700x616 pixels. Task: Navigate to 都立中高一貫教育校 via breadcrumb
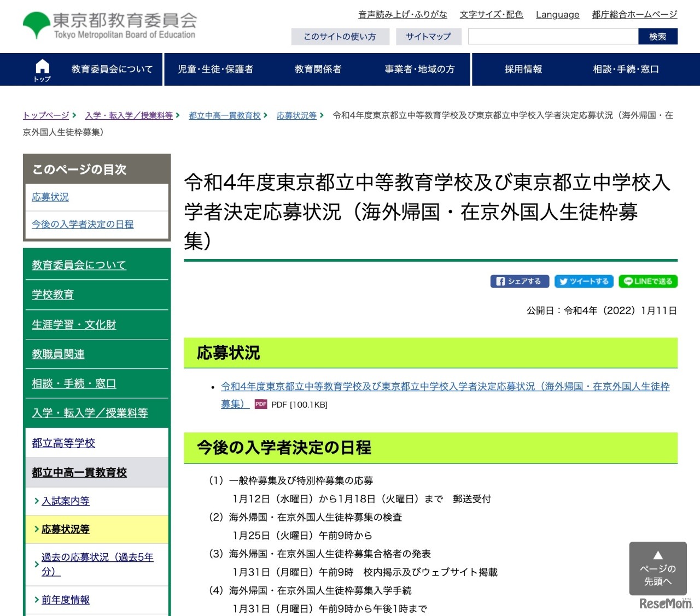(225, 115)
